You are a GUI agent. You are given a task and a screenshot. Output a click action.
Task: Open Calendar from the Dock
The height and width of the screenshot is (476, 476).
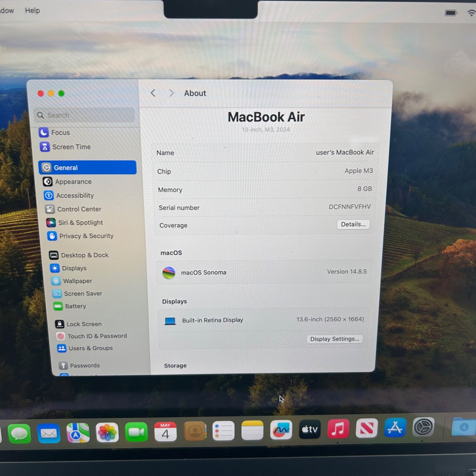point(165,432)
